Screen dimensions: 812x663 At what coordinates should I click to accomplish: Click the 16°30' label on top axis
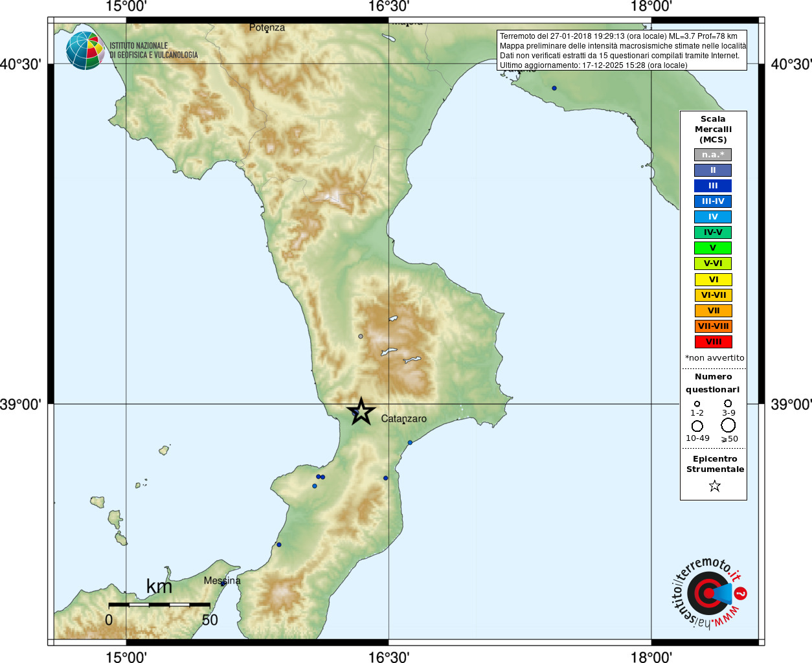click(x=389, y=6)
